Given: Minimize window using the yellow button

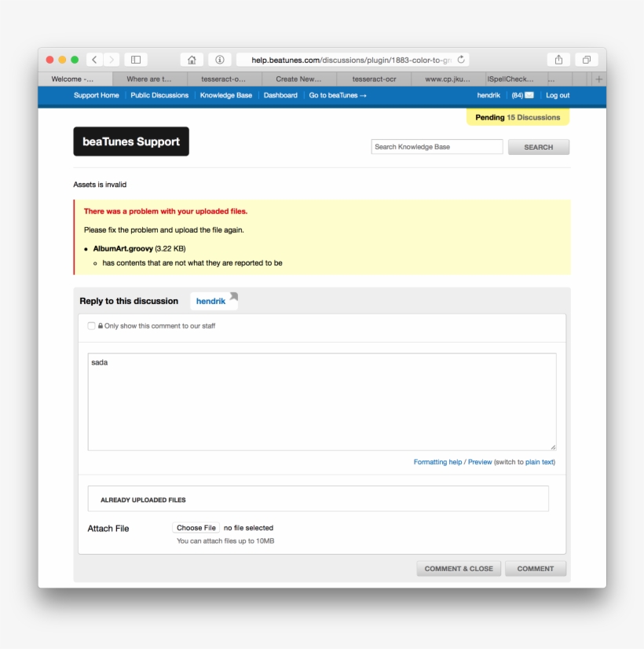Looking at the screenshot, I should (x=62, y=60).
